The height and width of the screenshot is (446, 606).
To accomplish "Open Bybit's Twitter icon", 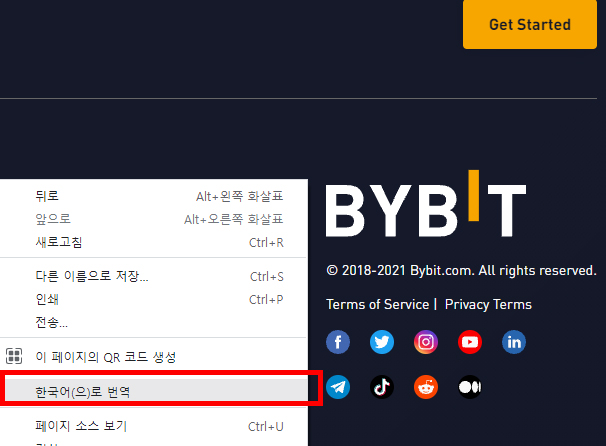I will (x=382, y=342).
